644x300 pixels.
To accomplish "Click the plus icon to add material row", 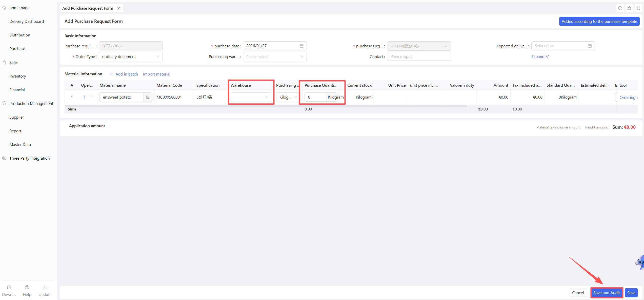I will click(x=85, y=97).
